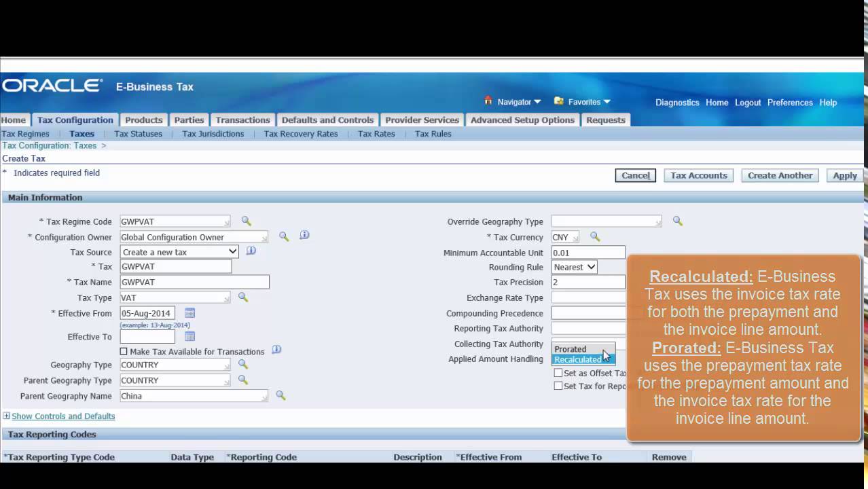The height and width of the screenshot is (489, 868).
Task: Open Effective To calendar picker
Action: tap(189, 336)
